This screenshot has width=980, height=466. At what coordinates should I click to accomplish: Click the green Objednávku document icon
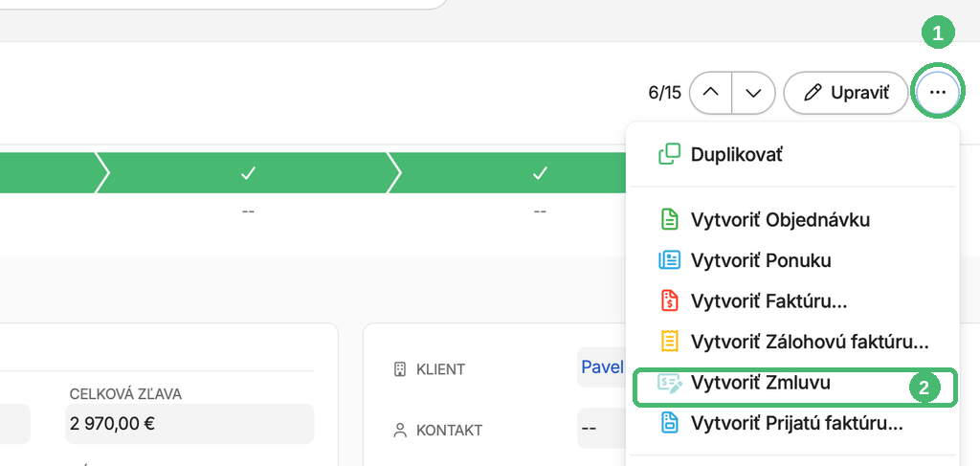point(669,220)
